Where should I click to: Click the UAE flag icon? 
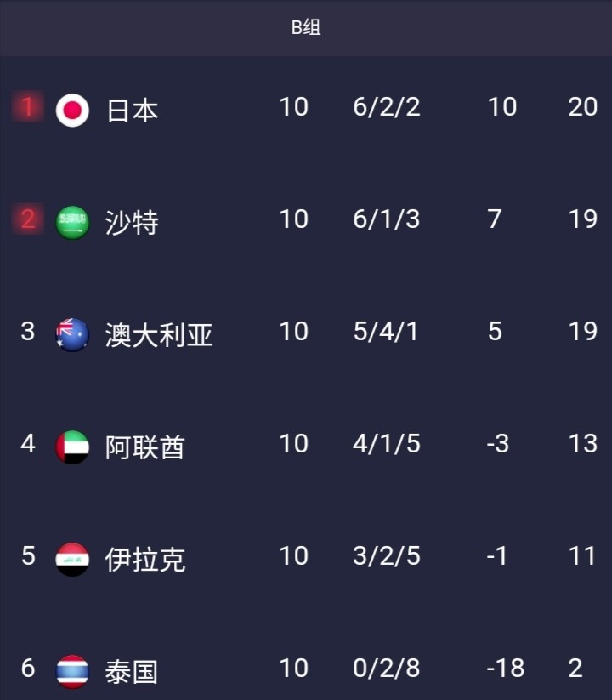coord(72,447)
